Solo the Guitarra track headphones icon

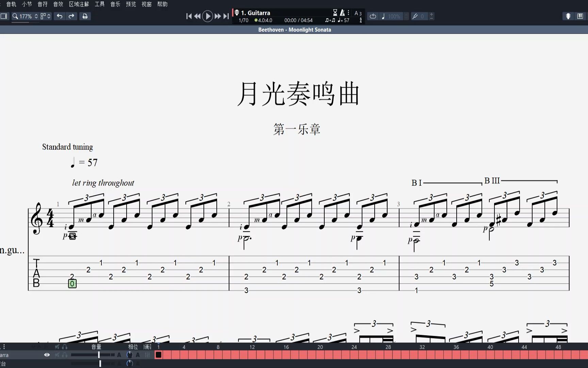point(64,355)
